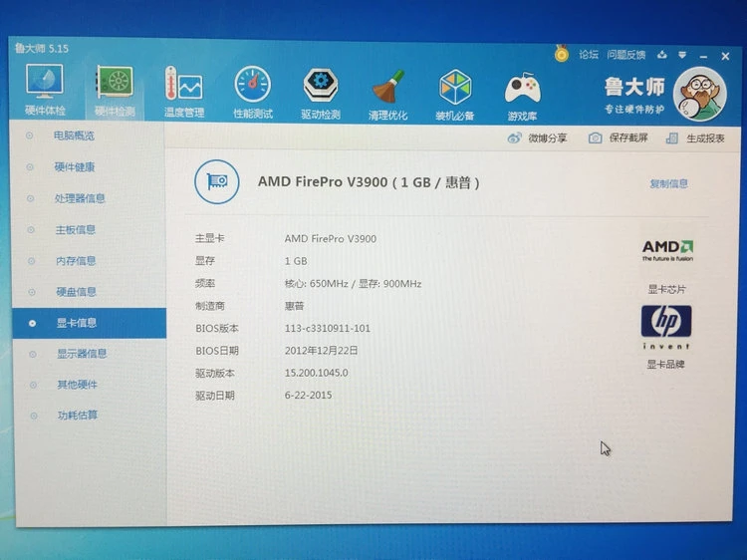Click 复制信息 copy info link

click(x=668, y=183)
